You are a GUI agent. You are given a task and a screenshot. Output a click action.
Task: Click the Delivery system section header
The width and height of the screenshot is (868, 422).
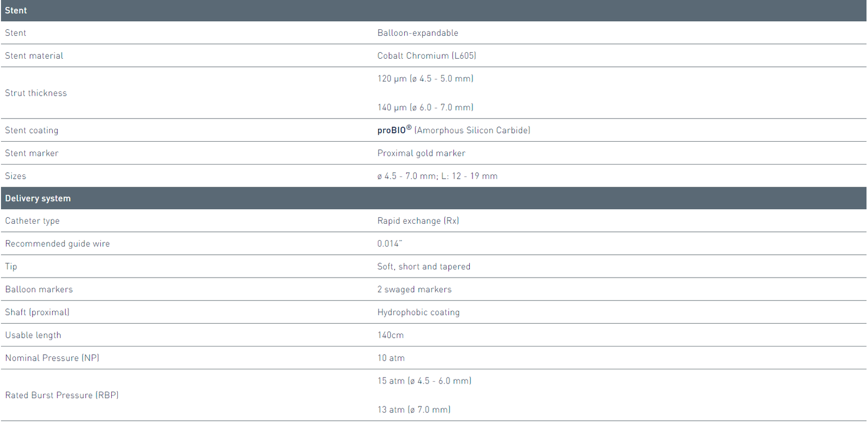(x=38, y=198)
